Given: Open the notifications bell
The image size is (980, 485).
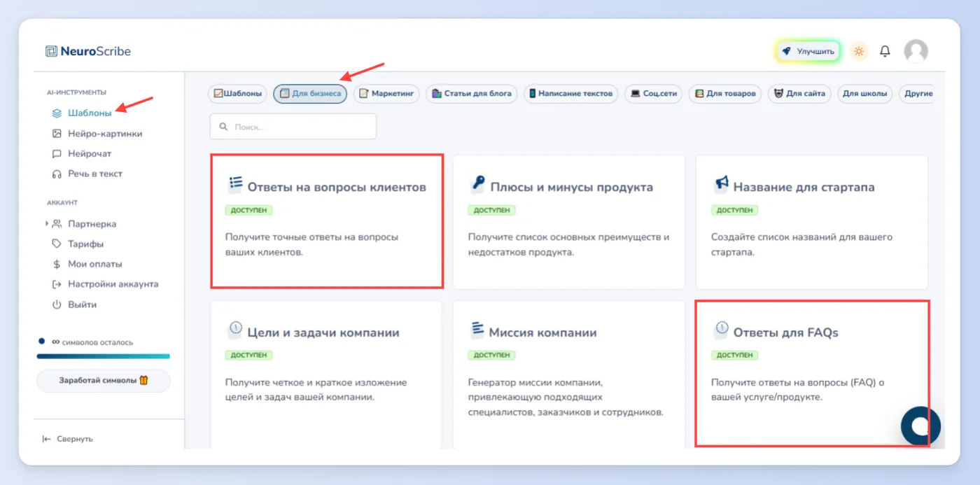Looking at the screenshot, I should (x=885, y=51).
